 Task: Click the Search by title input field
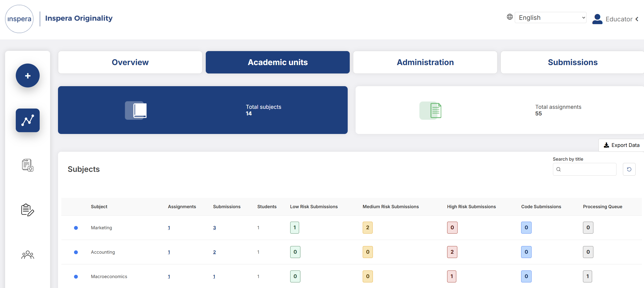(x=584, y=169)
